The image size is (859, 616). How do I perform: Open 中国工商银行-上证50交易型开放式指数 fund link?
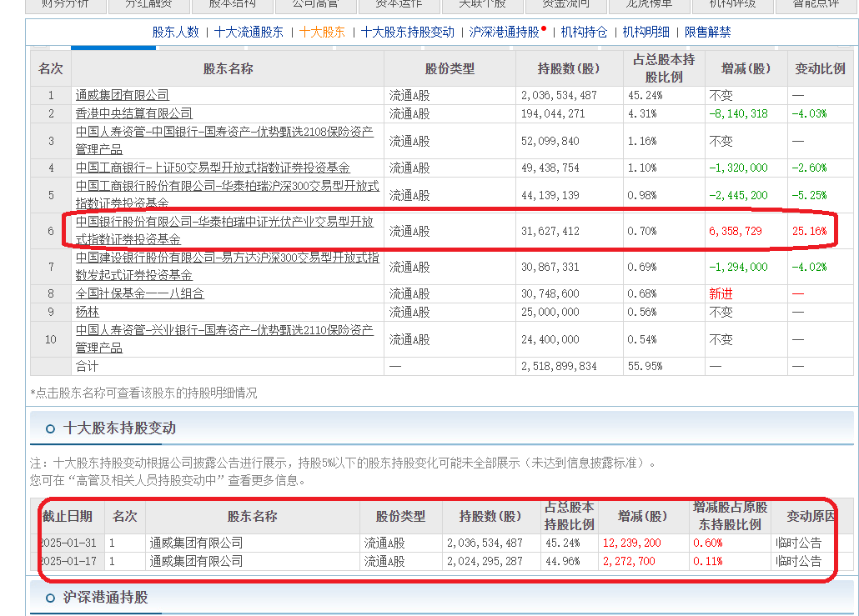pyautogui.click(x=213, y=168)
